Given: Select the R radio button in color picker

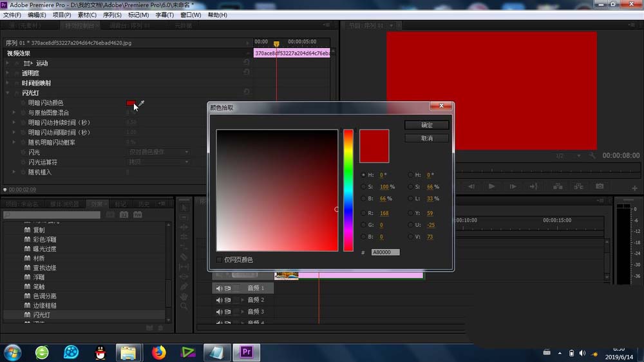Looking at the screenshot, I should (363, 213).
